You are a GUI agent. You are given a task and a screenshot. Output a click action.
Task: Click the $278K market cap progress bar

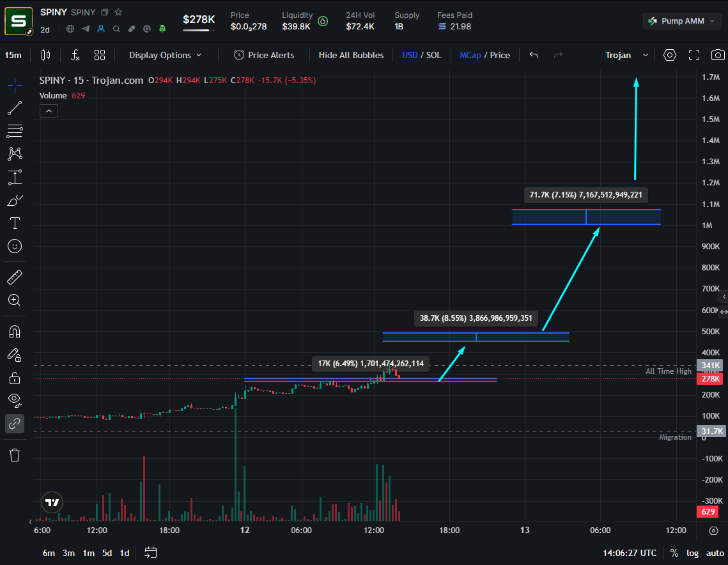(x=199, y=31)
